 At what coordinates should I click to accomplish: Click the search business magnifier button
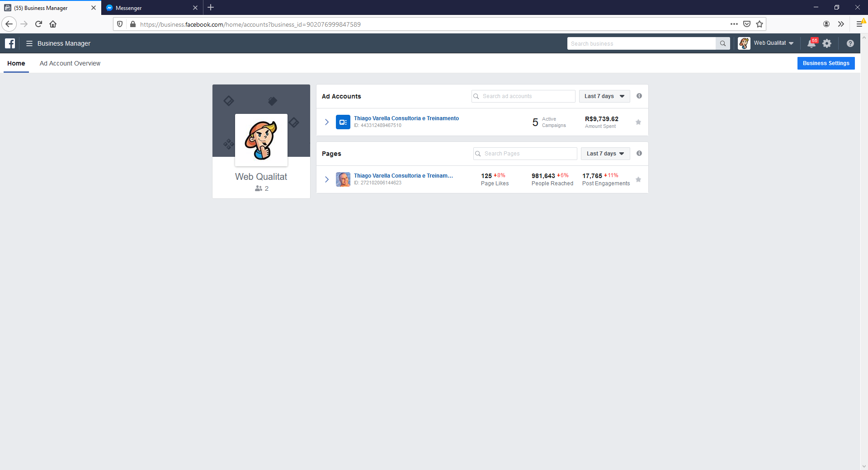point(723,43)
